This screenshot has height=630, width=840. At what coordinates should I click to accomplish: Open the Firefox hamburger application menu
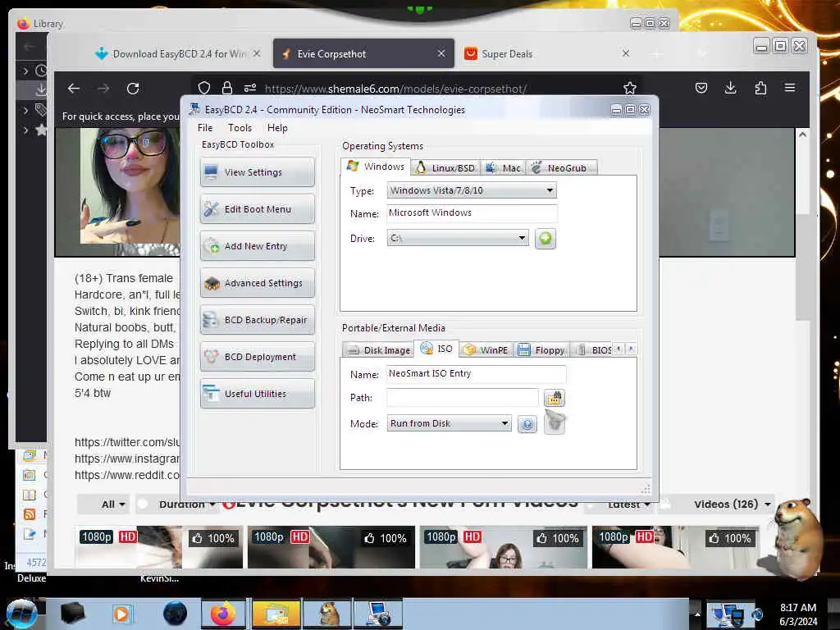pyautogui.click(x=790, y=87)
